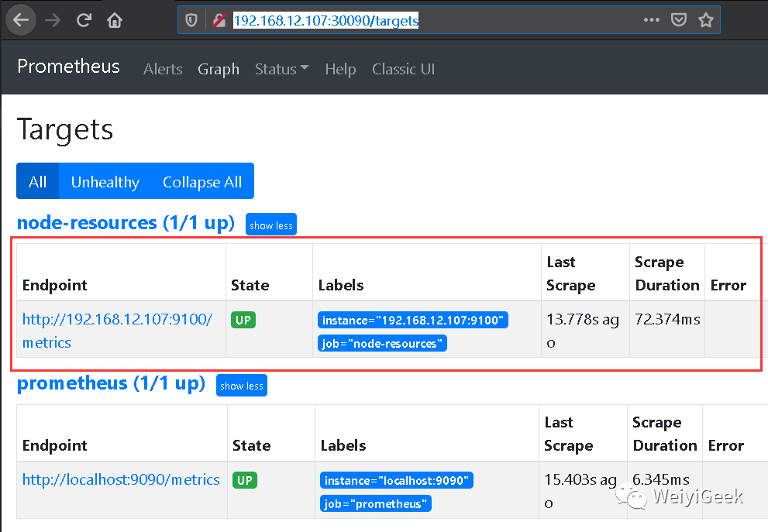Click the 13.778s ago last scrape value
The height and width of the screenshot is (532, 768).
point(583,331)
